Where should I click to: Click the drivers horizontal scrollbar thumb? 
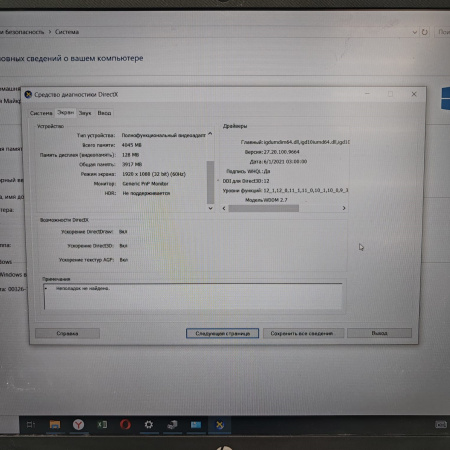click(x=264, y=208)
